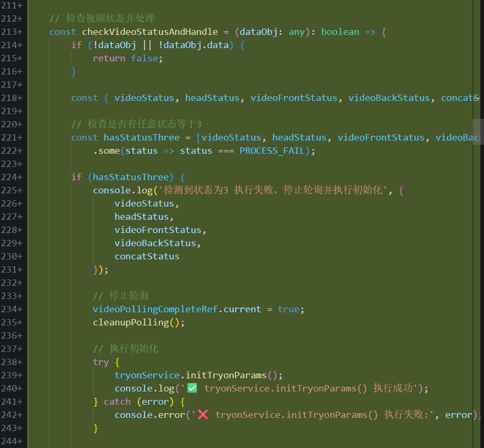Click the red cross emoji in console.error

click(x=203, y=415)
